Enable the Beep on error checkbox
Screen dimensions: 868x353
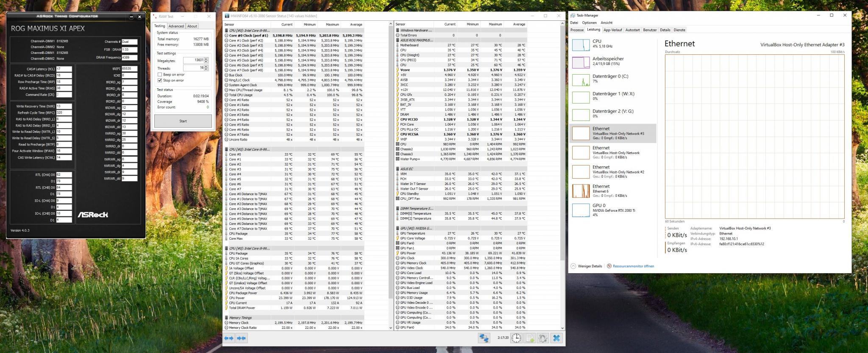160,74
